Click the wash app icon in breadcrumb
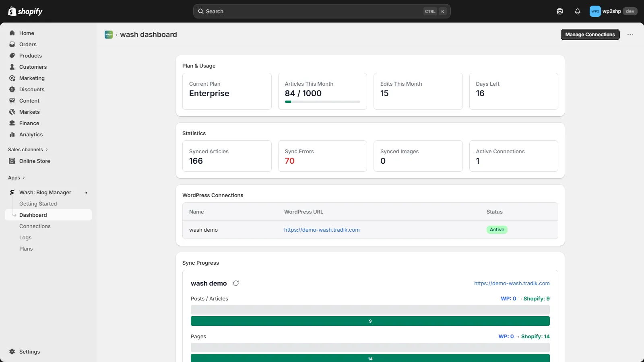This screenshot has height=362, width=644. click(x=109, y=35)
